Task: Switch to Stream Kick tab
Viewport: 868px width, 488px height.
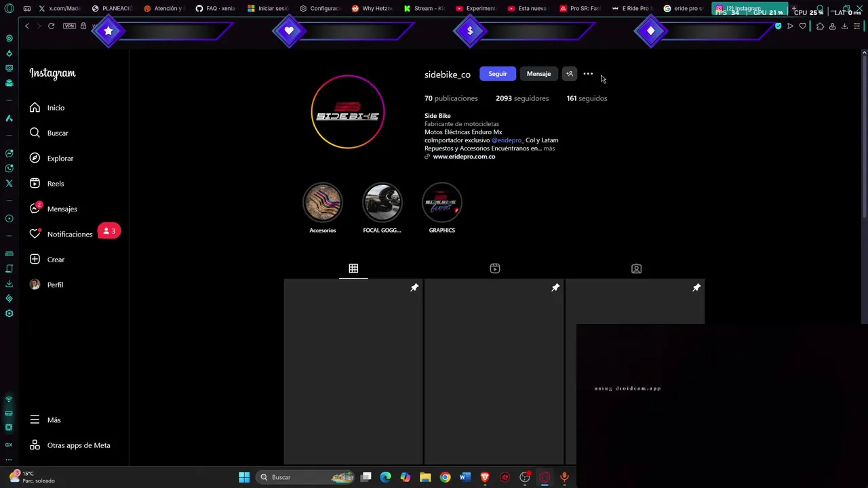Action: click(x=425, y=9)
